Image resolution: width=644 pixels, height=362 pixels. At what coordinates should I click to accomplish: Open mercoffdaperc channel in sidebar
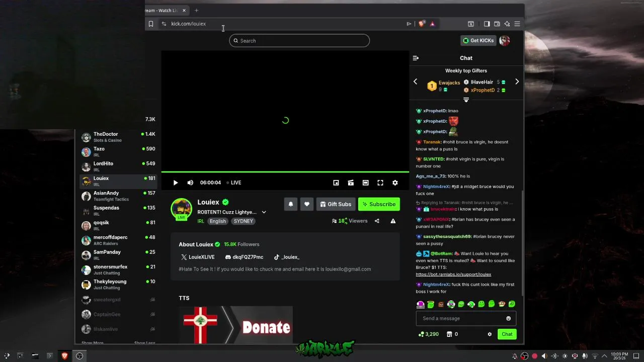(118, 240)
